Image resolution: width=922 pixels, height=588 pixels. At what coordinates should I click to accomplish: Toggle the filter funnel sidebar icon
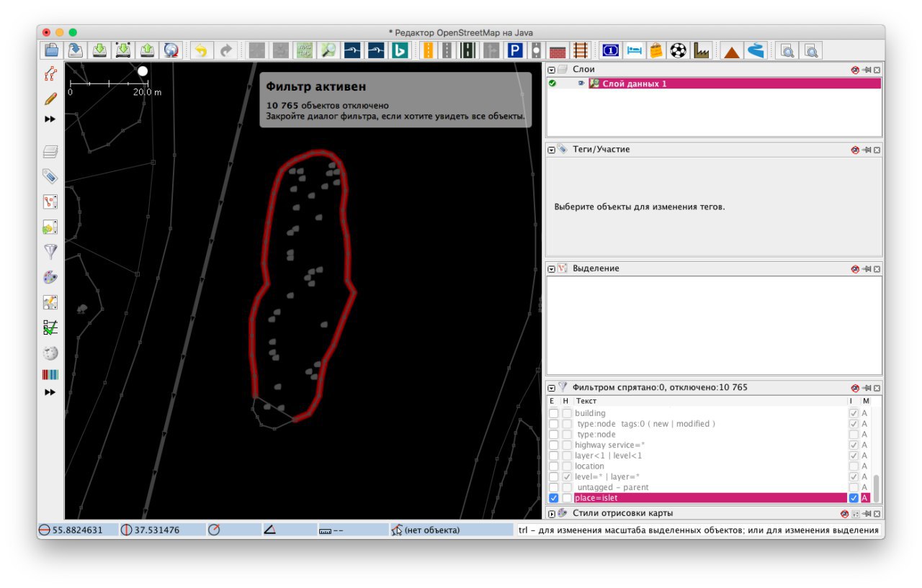pos(50,251)
